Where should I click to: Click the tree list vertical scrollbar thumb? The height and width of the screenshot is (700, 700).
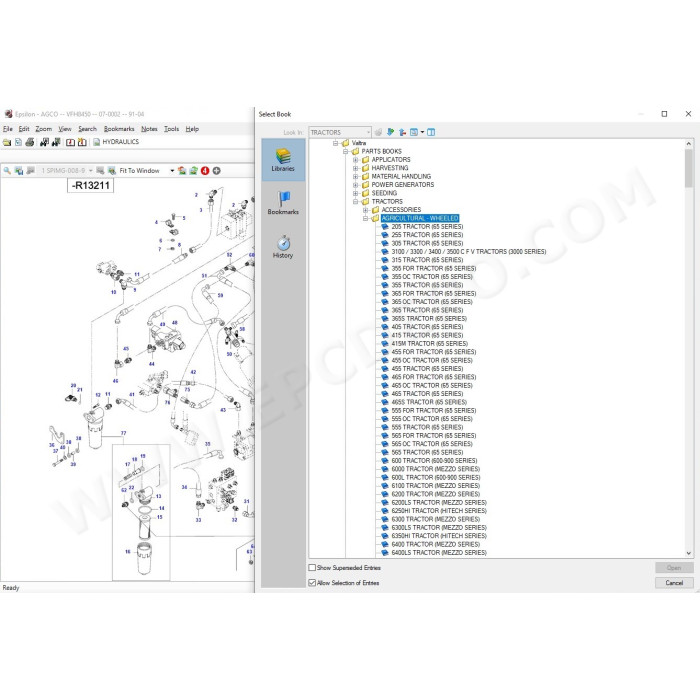pos(688,168)
